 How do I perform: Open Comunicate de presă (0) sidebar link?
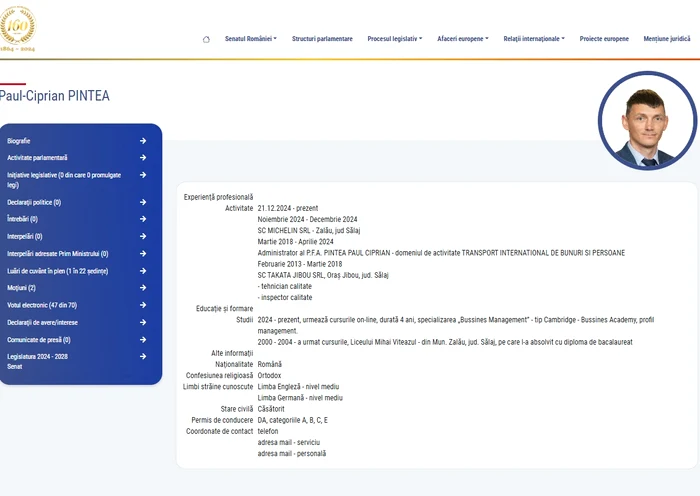coord(39,340)
